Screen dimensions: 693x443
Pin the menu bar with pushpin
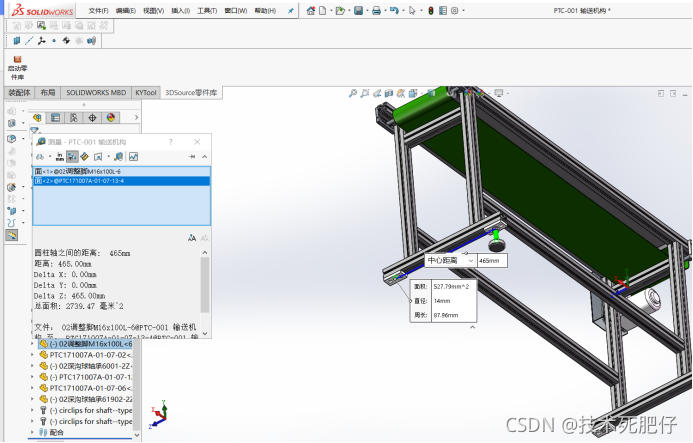291,11
